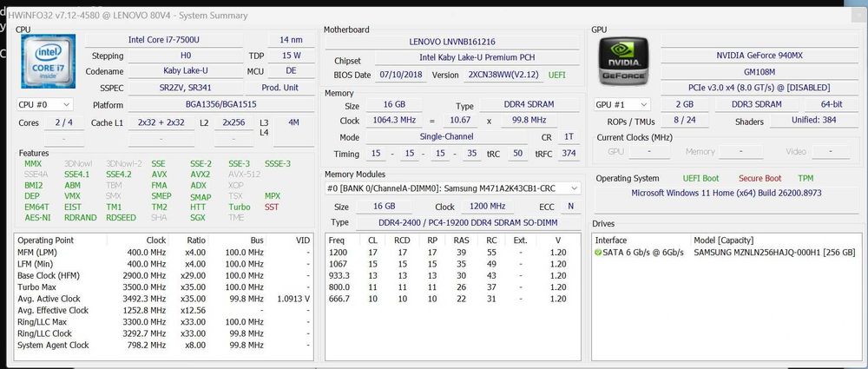Image resolution: width=868 pixels, height=369 pixels.
Task: Open the CPU #0 selector dropdown
Action: coord(45,104)
